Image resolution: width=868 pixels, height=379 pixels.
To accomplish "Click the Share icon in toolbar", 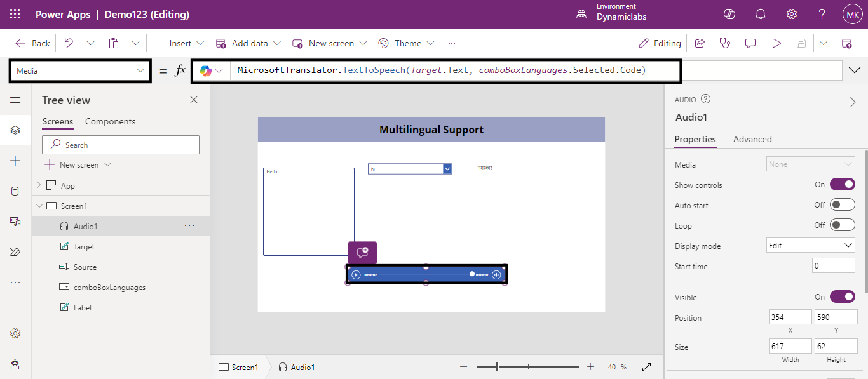I will (700, 43).
